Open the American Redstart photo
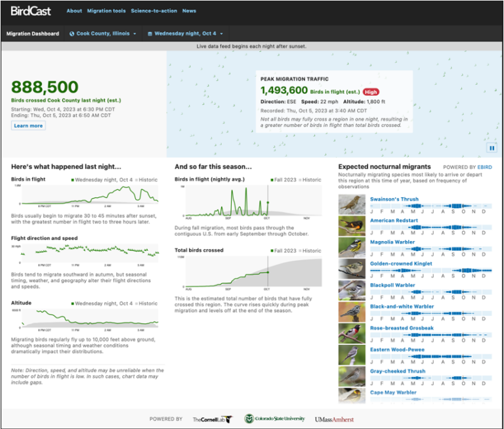504x429 pixels. coord(352,226)
